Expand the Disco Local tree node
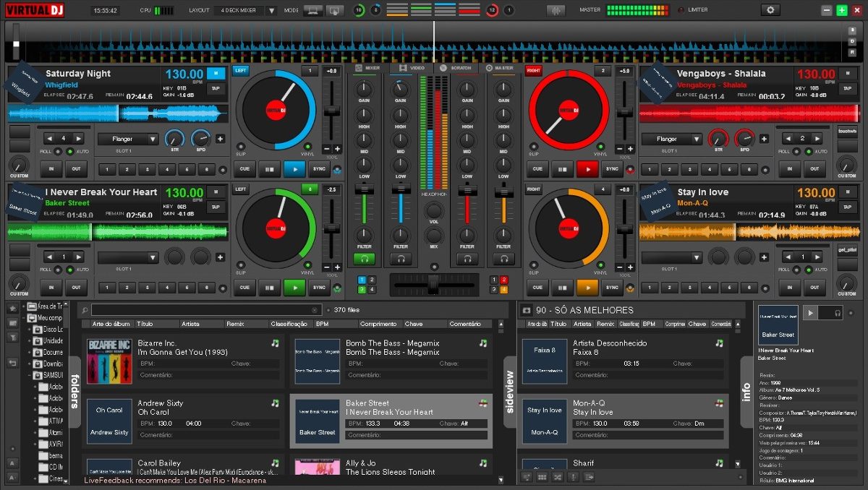Viewport: 868px width, 490px height. [x=30, y=330]
